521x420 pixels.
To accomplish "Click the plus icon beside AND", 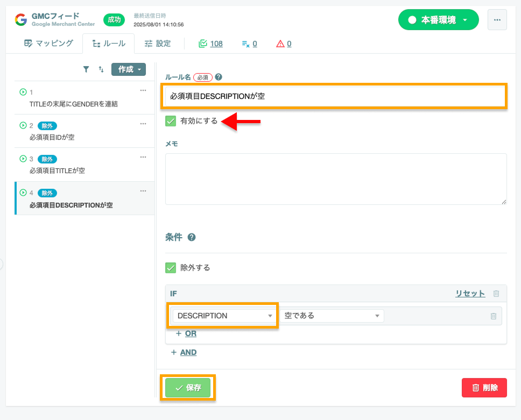I will [x=174, y=352].
